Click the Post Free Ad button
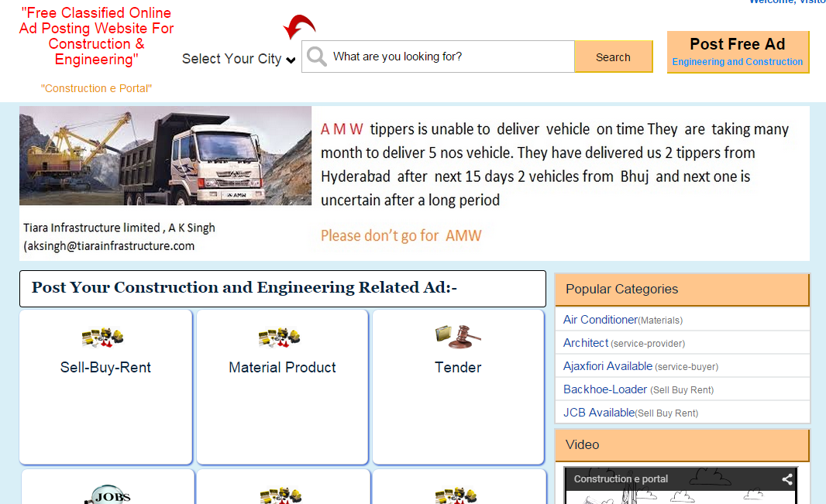This screenshot has height=504, width=826. (x=738, y=52)
